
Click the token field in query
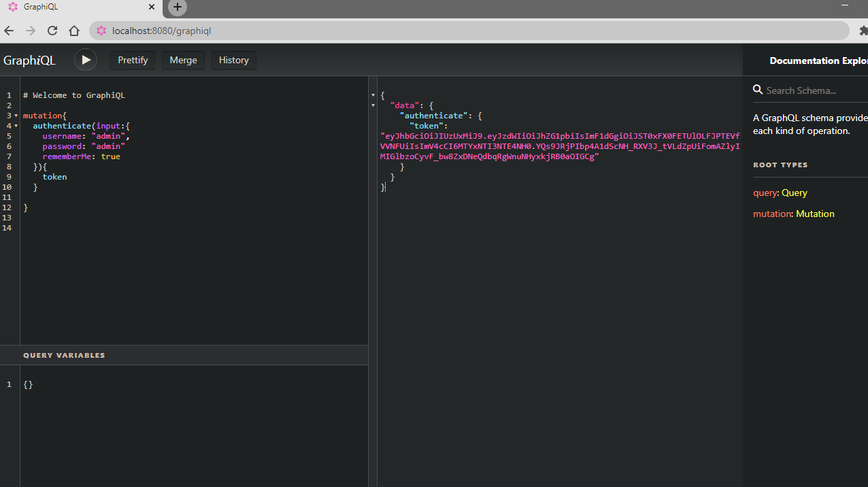click(x=54, y=177)
